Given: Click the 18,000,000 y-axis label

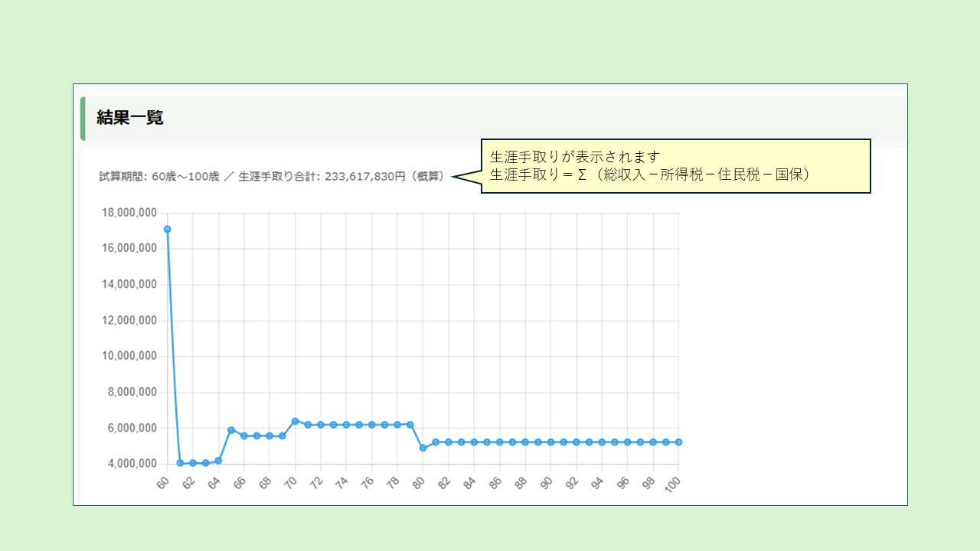Looking at the screenshot, I should pyautogui.click(x=129, y=213).
